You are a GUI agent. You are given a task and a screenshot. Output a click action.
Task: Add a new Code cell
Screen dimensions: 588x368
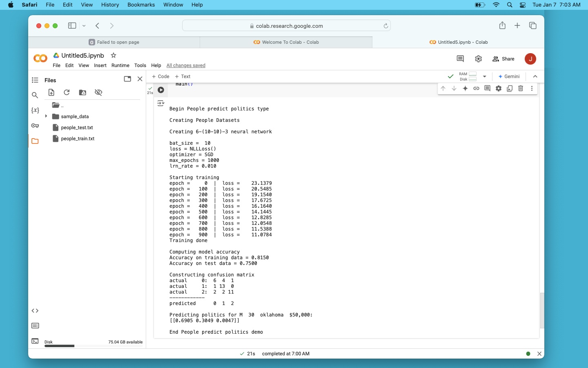coord(160,76)
